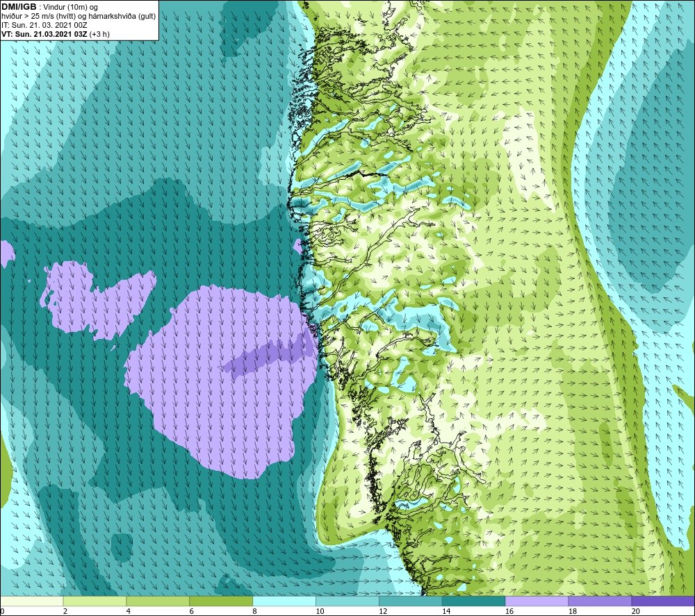
Task: Click the 12–14 m/s teal legend swatch
Action: [411, 601]
